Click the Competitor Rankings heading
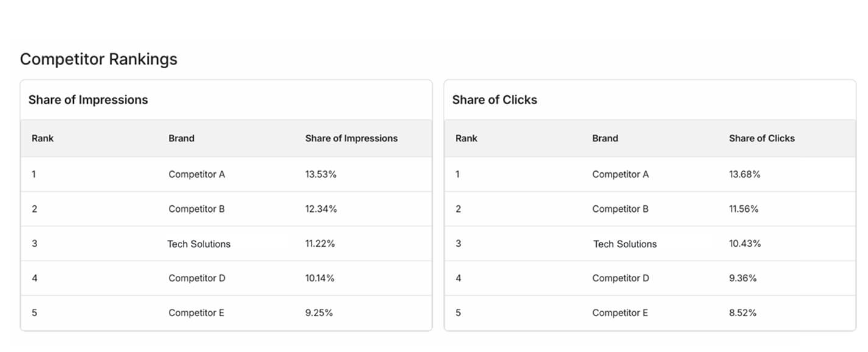 (x=99, y=59)
